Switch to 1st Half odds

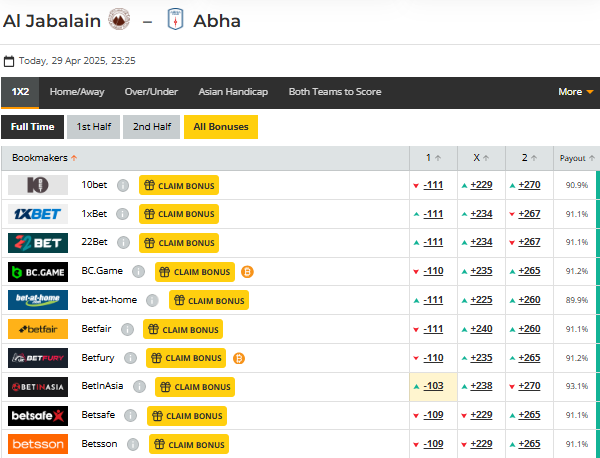[92, 127]
